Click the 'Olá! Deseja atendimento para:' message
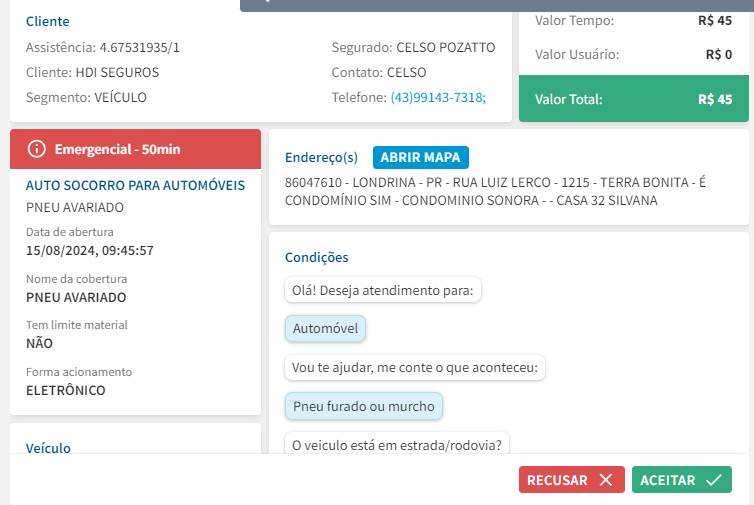The image size is (754, 505). (383, 290)
